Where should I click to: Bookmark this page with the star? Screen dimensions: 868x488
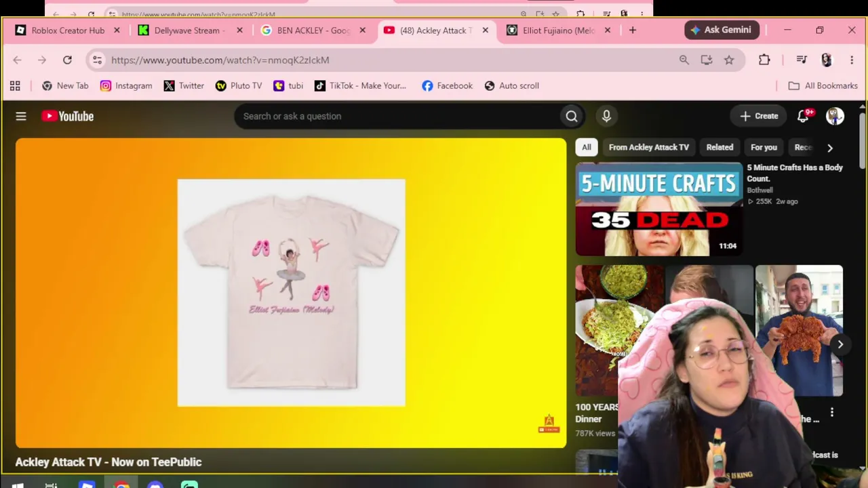click(729, 60)
